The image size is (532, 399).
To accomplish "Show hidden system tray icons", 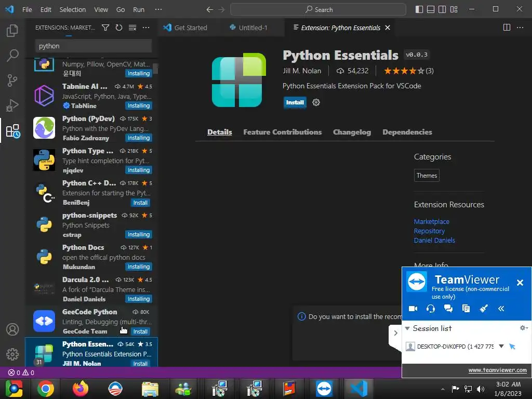I will click(443, 389).
